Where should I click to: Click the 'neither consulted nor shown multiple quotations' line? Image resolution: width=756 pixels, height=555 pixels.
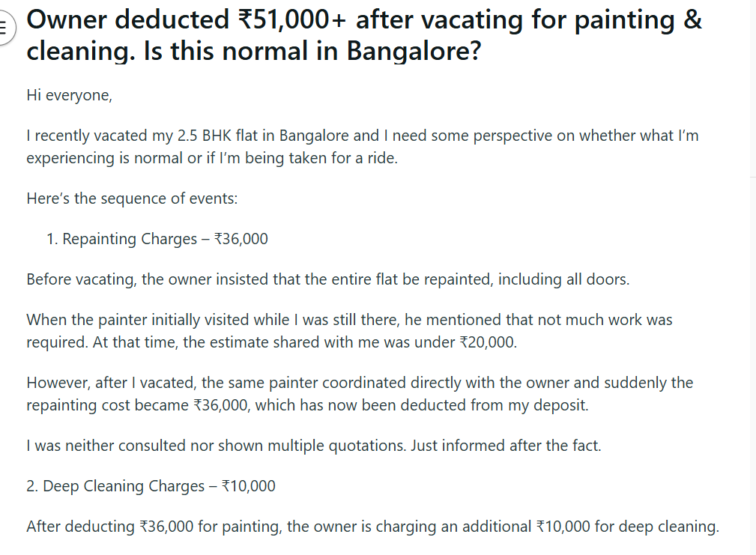click(x=314, y=446)
